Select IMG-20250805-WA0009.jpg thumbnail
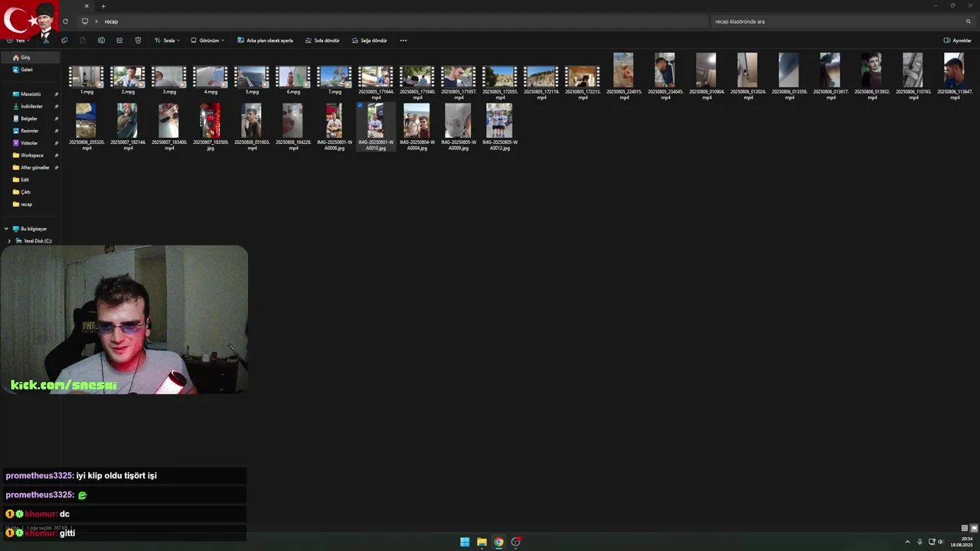This screenshot has height=551, width=980. [x=458, y=120]
